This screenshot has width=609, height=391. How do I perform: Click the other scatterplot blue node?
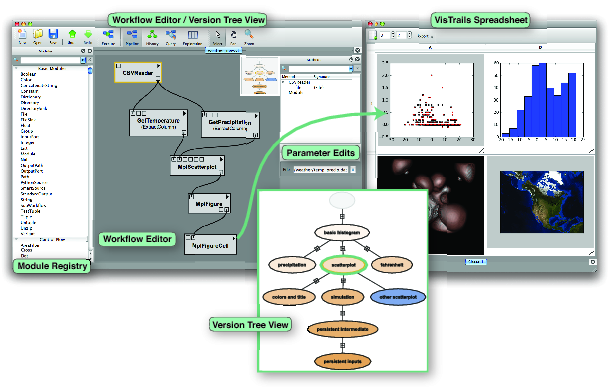[x=398, y=297]
